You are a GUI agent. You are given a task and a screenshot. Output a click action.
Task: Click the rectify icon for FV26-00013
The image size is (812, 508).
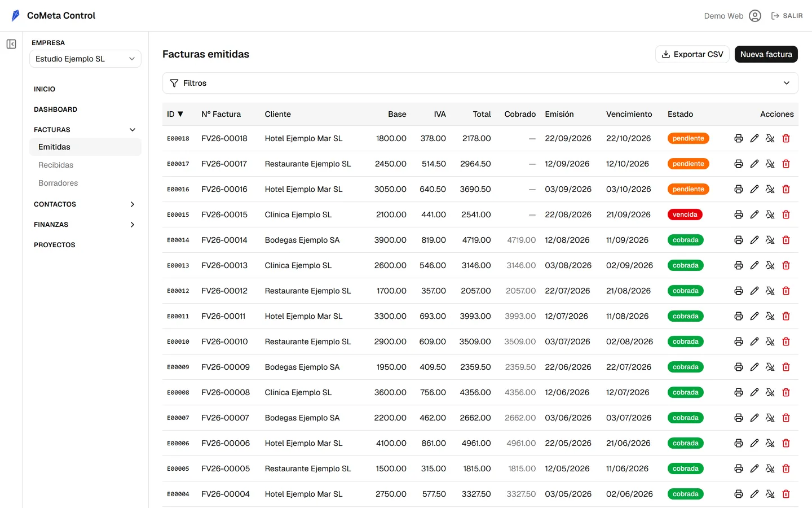coord(770,265)
